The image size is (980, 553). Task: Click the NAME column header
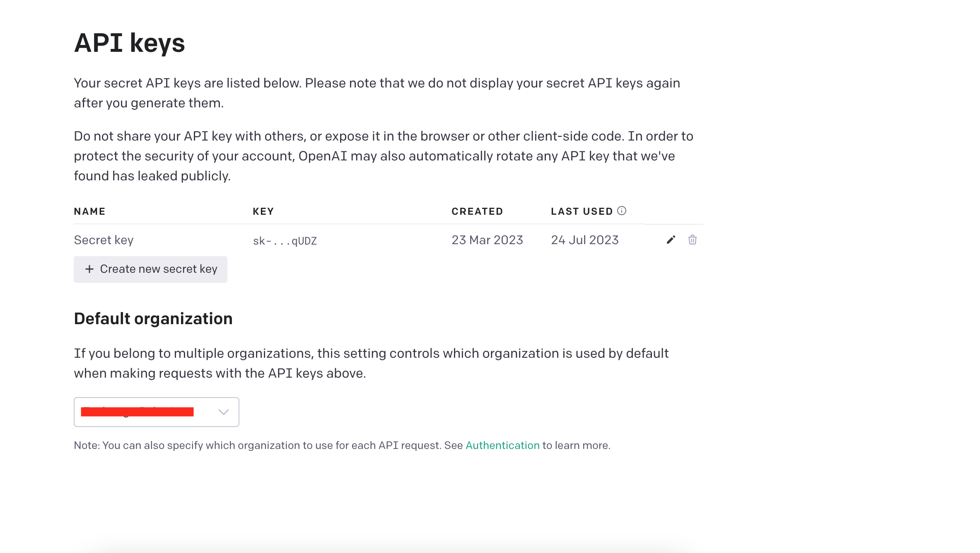tap(89, 211)
